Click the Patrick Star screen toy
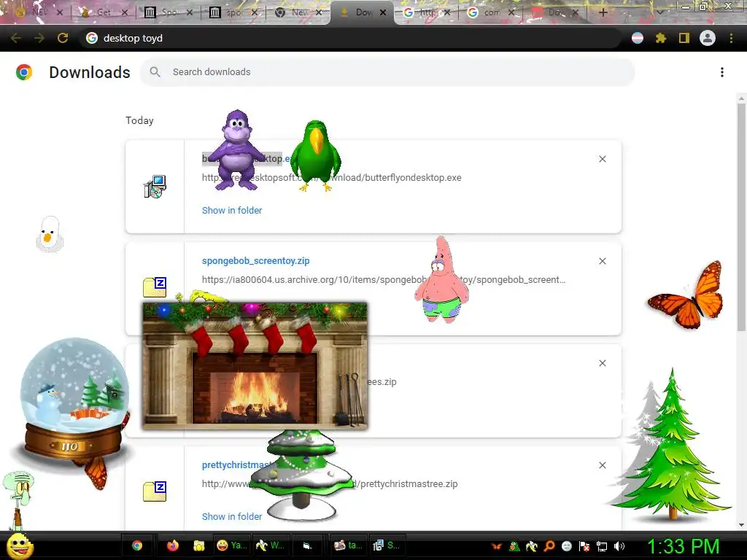The height and width of the screenshot is (560, 747). coord(441,280)
